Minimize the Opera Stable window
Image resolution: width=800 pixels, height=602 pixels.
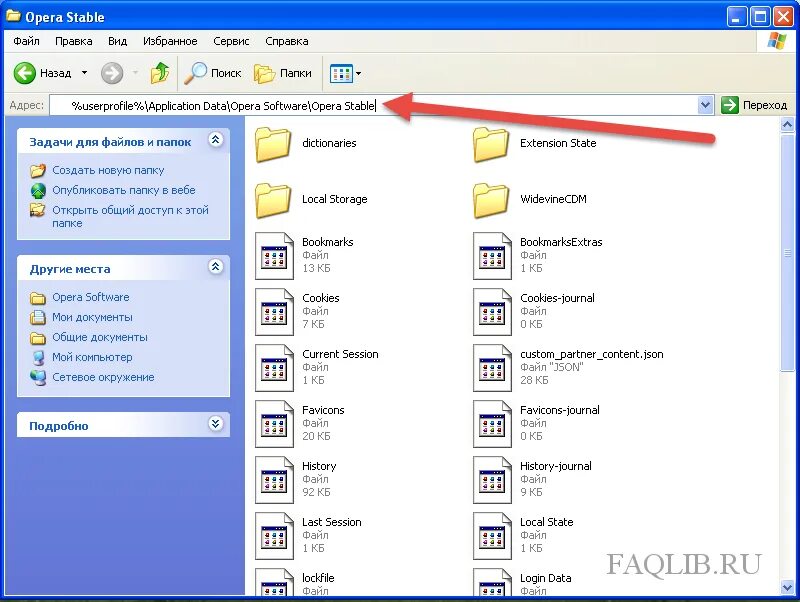[736, 17]
